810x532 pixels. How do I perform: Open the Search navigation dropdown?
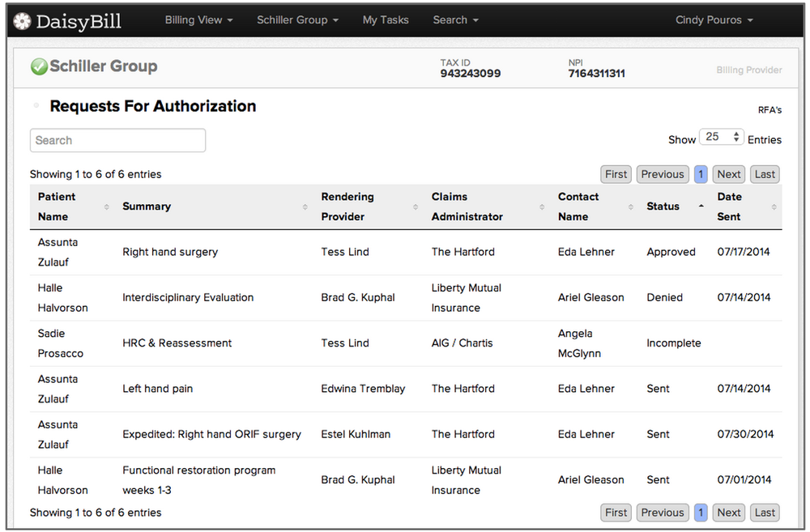[x=455, y=20]
